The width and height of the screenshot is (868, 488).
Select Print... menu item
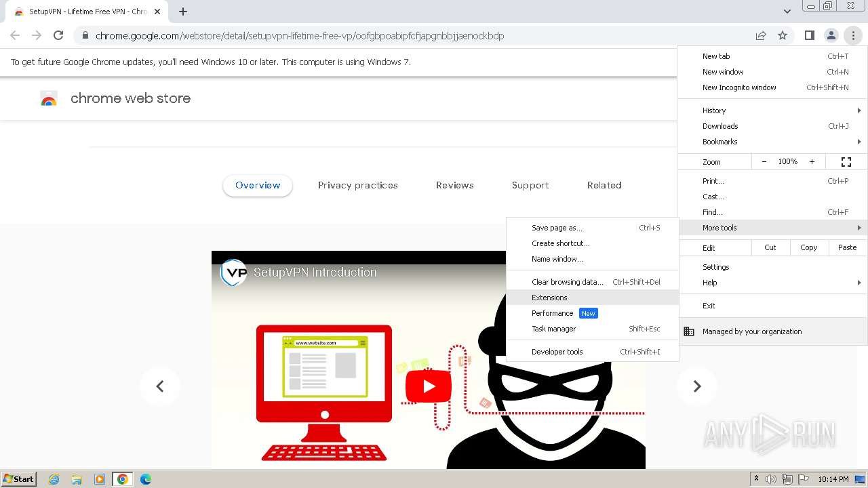pyautogui.click(x=772, y=181)
